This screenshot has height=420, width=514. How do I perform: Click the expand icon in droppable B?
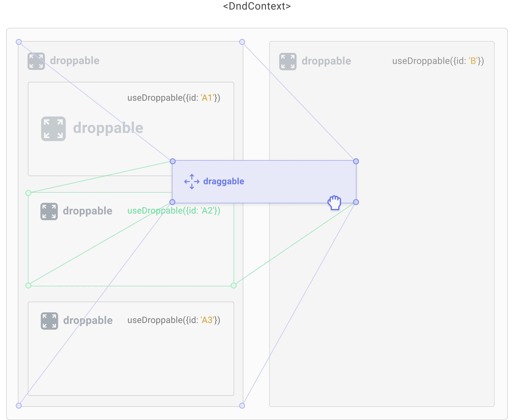click(x=288, y=61)
